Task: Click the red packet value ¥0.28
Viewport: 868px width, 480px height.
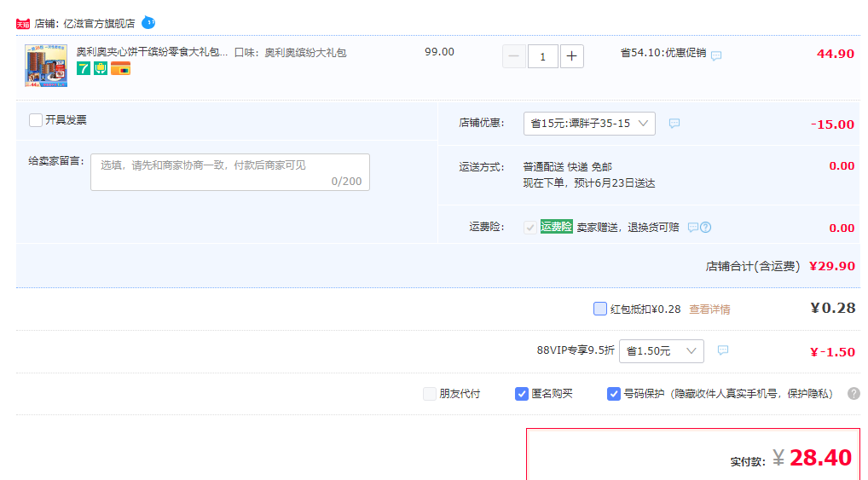Action: (833, 308)
